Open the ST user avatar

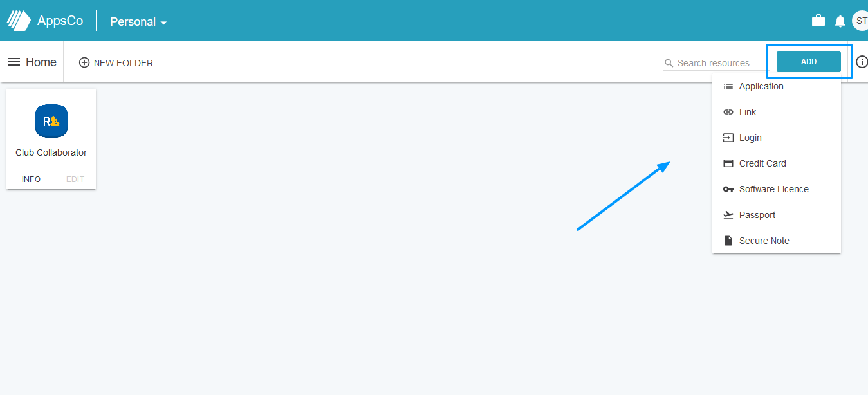(860, 21)
